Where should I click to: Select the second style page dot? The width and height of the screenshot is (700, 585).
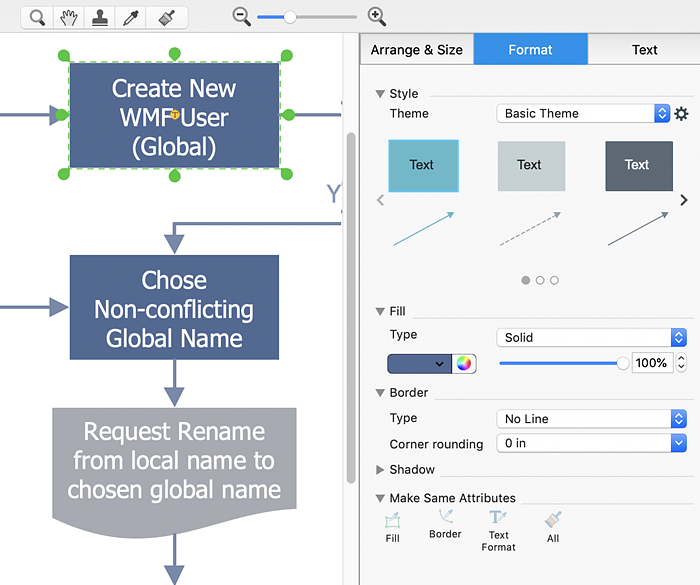tap(540, 280)
